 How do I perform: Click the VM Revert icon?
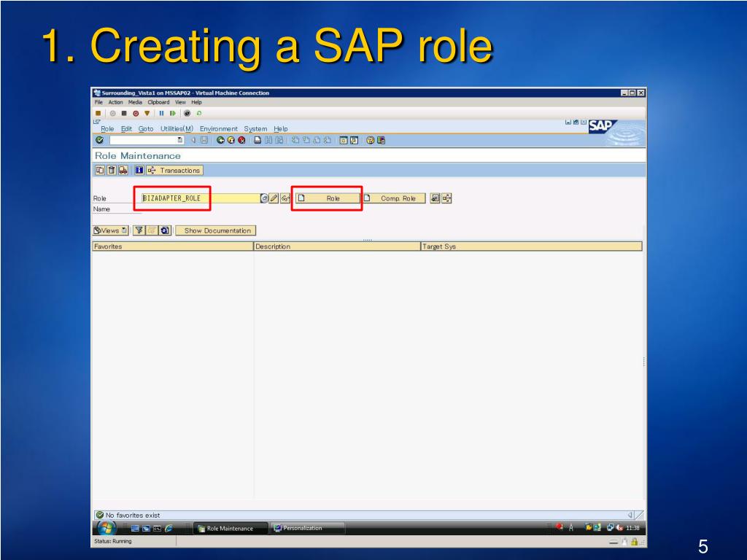pyautogui.click(x=199, y=113)
